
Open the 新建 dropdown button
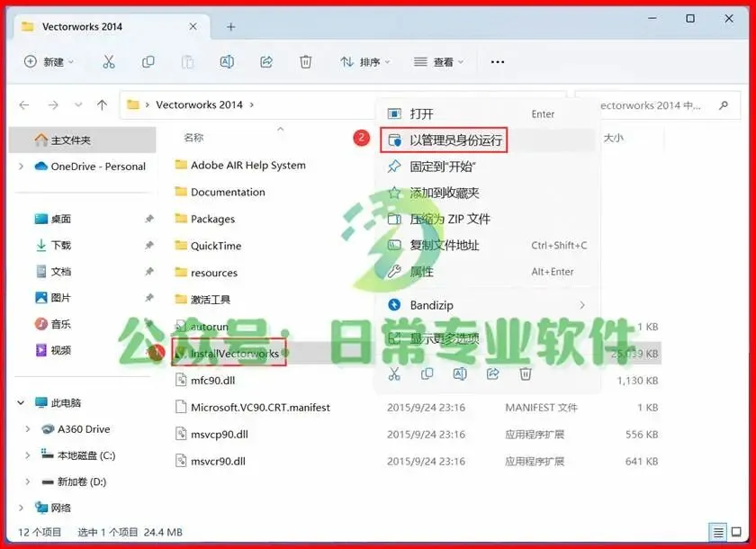coord(49,62)
